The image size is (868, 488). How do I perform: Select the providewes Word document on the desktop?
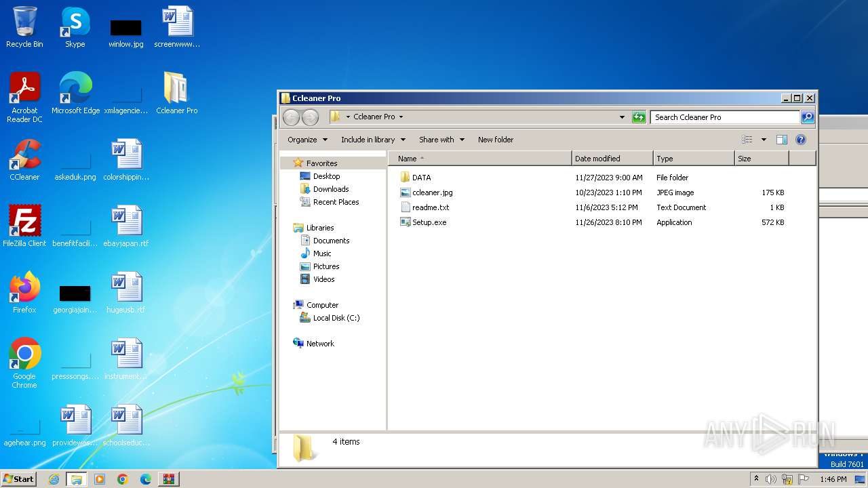[x=75, y=426]
